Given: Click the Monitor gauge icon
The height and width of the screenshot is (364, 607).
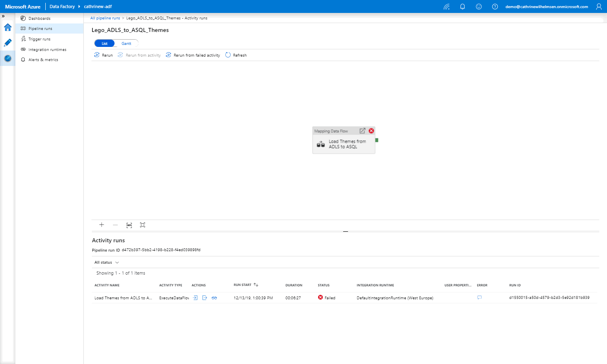Looking at the screenshot, I should pos(8,58).
